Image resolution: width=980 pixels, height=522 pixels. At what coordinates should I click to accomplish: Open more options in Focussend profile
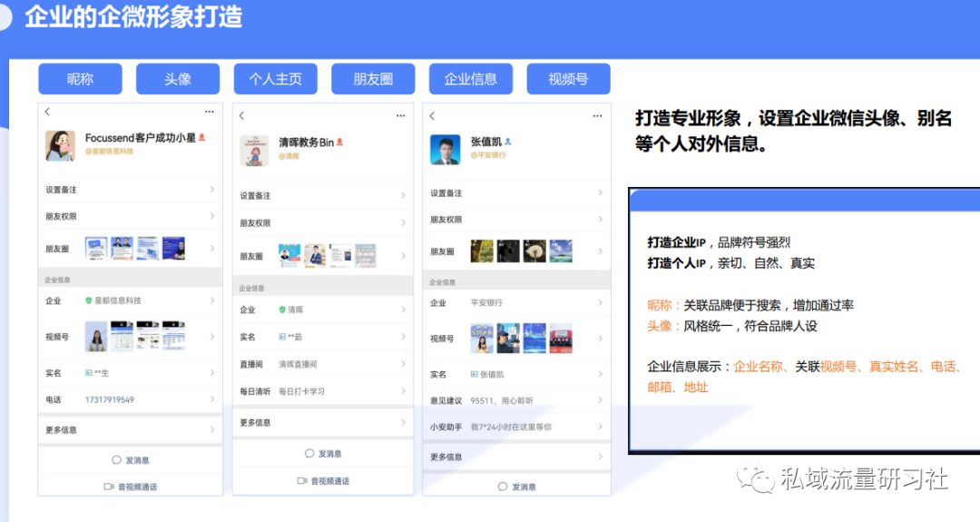pos(210,112)
